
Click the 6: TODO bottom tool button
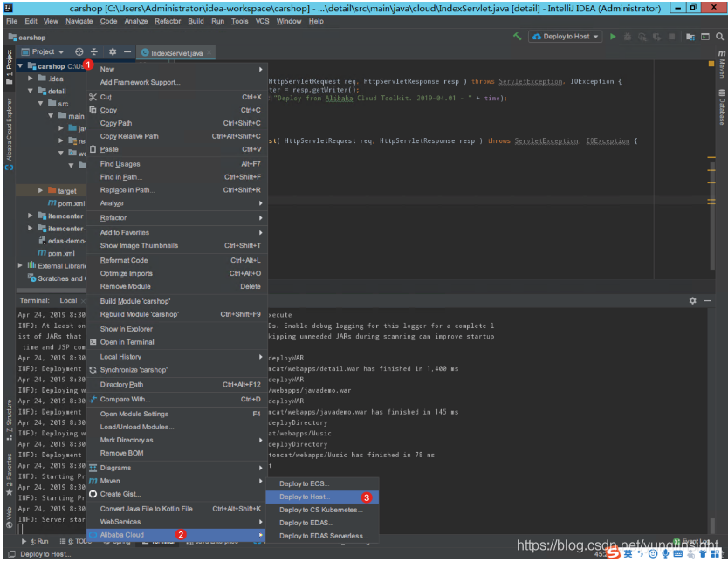(75, 542)
